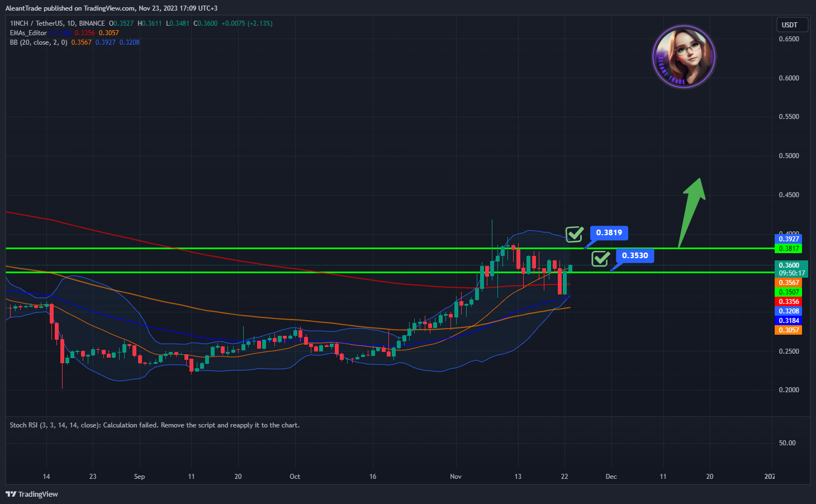
Task: Click the BB (20, close, 2, 0) indicator legend
Action: click(x=39, y=42)
